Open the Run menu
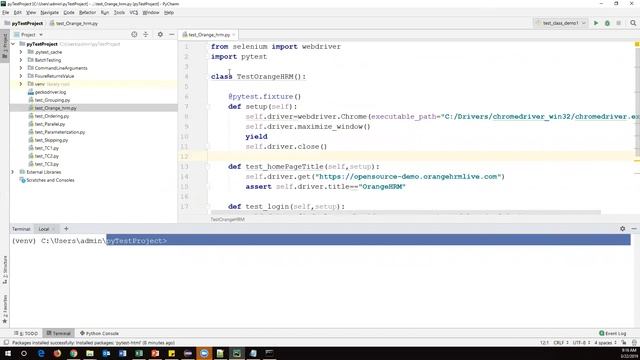The width and height of the screenshot is (640, 360). (104, 13)
